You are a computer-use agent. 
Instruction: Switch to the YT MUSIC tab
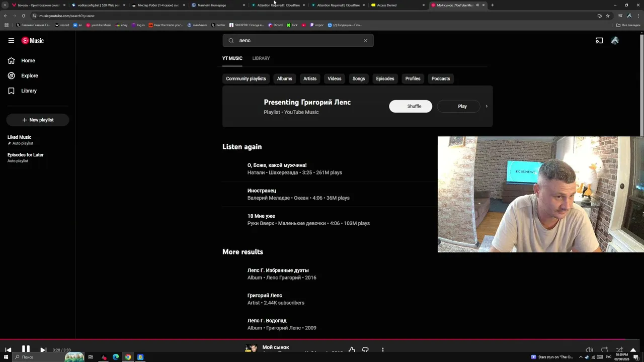point(232,58)
